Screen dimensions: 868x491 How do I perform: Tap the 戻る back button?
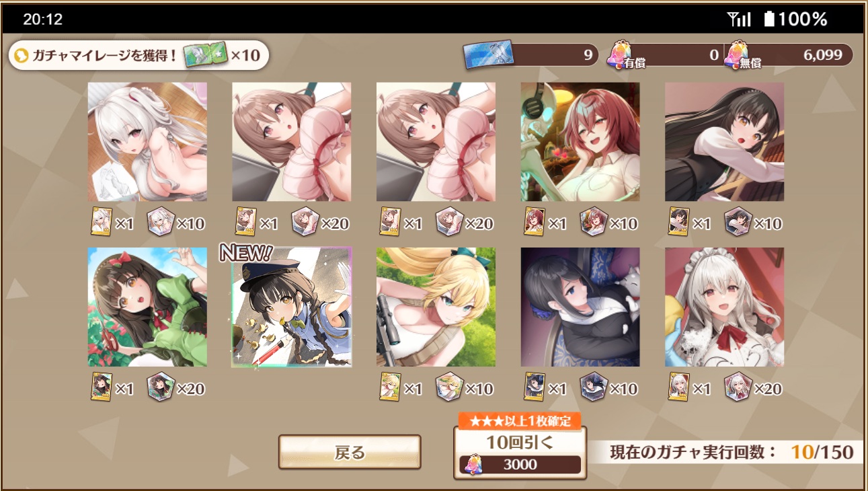coord(350,452)
